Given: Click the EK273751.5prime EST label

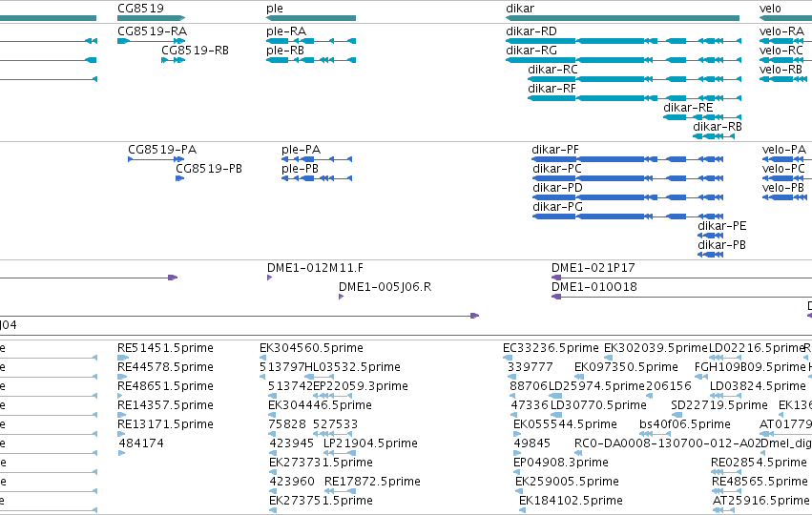Looking at the screenshot, I should click(321, 501).
